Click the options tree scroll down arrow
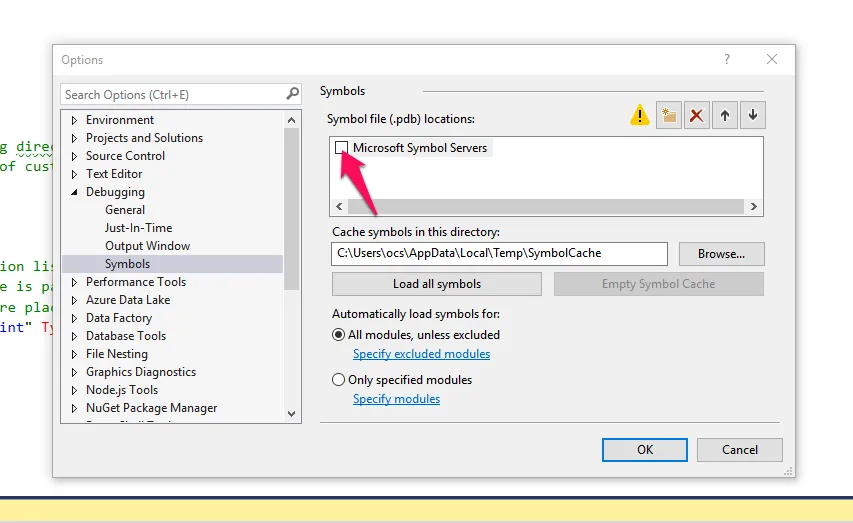 (x=292, y=414)
